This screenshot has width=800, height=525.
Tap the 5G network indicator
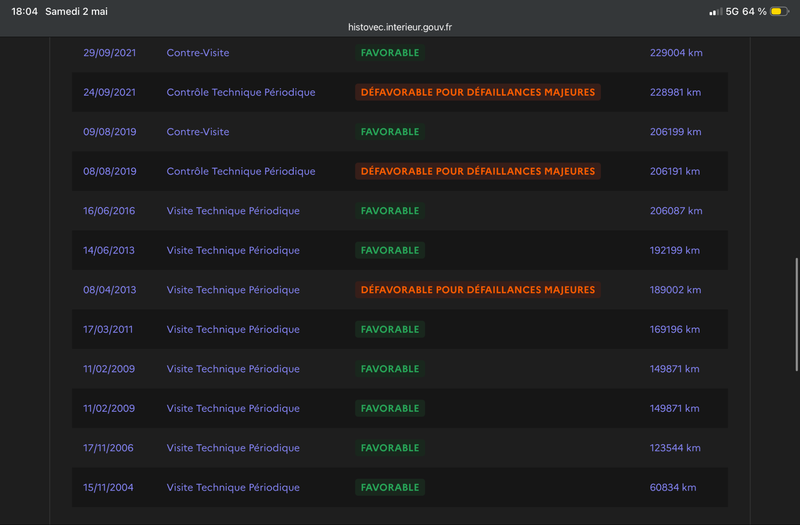click(732, 11)
